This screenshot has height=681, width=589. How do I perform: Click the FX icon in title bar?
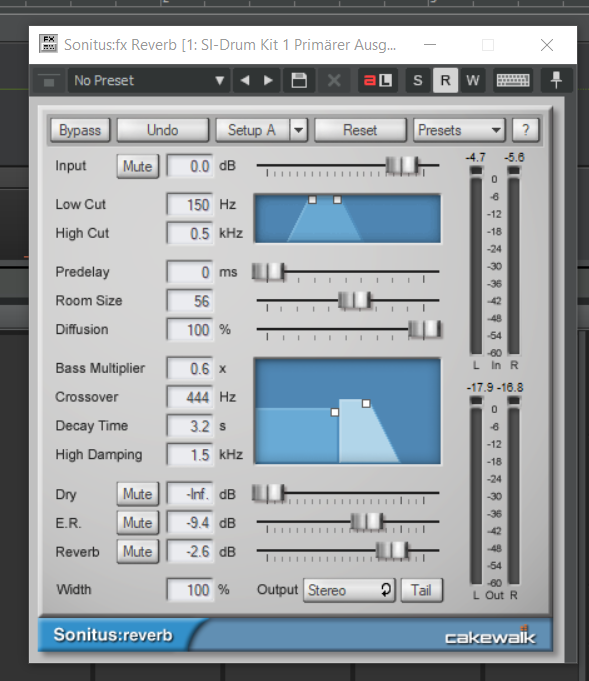(48, 44)
